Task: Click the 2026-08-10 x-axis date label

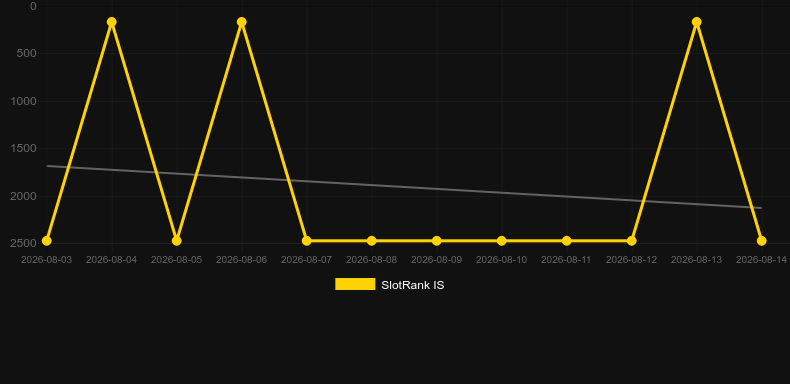Action: pos(501,260)
